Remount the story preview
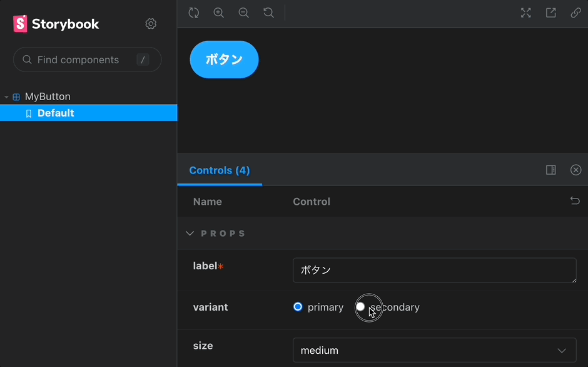Viewport: 588px width, 367px height. (x=193, y=13)
